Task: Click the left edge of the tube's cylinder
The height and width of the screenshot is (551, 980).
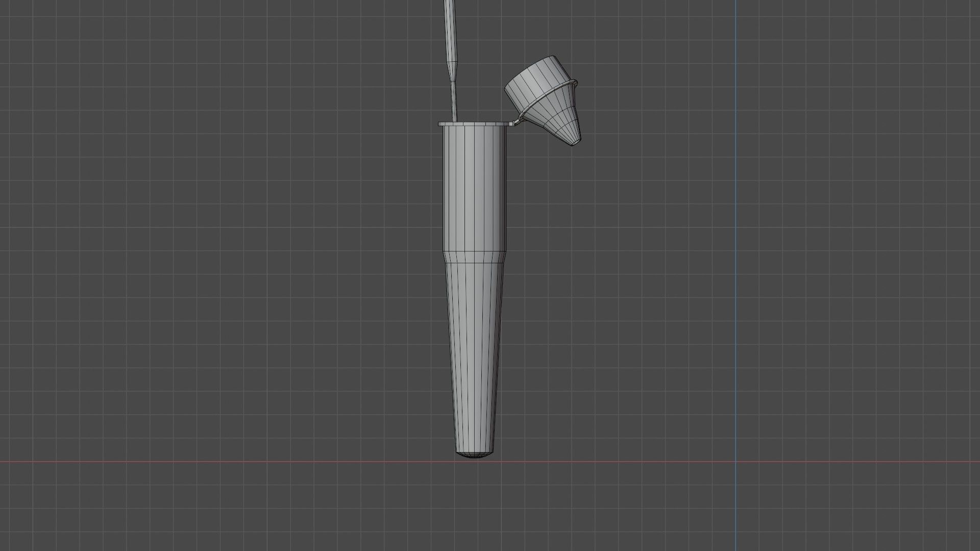Action: (443, 189)
